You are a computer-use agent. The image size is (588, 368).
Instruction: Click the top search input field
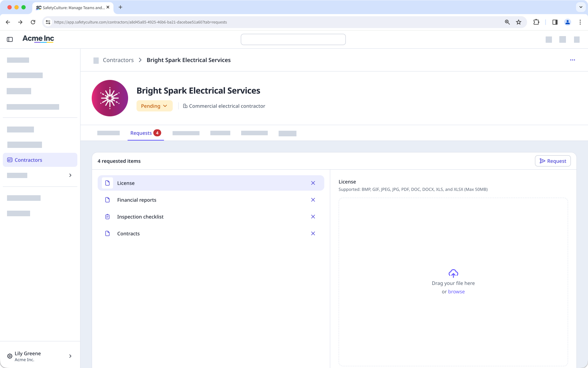point(293,39)
